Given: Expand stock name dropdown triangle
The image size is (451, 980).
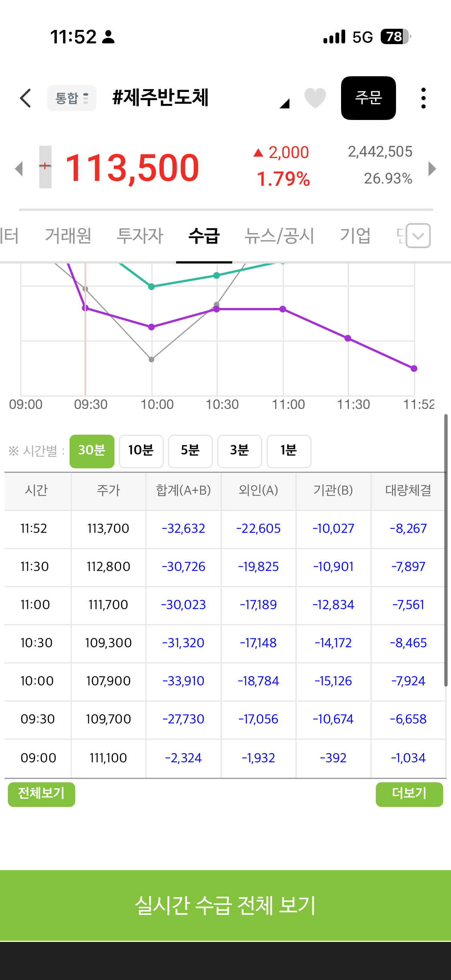Looking at the screenshot, I should [x=284, y=104].
